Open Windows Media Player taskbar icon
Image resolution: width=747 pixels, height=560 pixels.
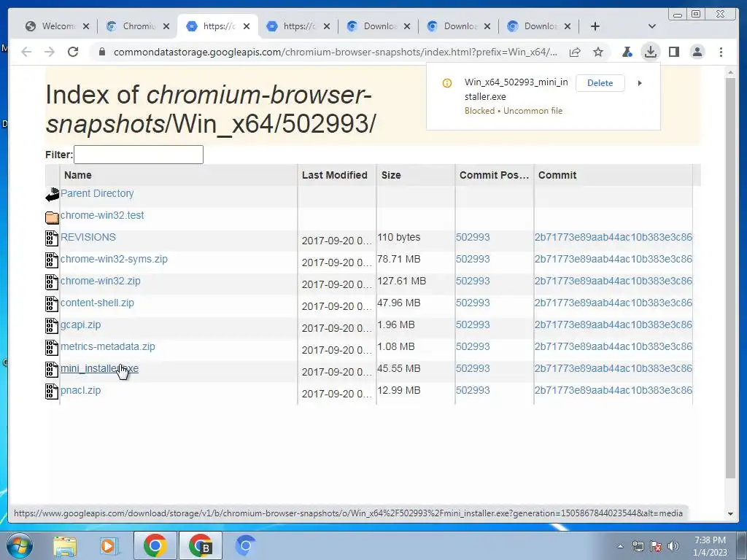tap(109, 545)
